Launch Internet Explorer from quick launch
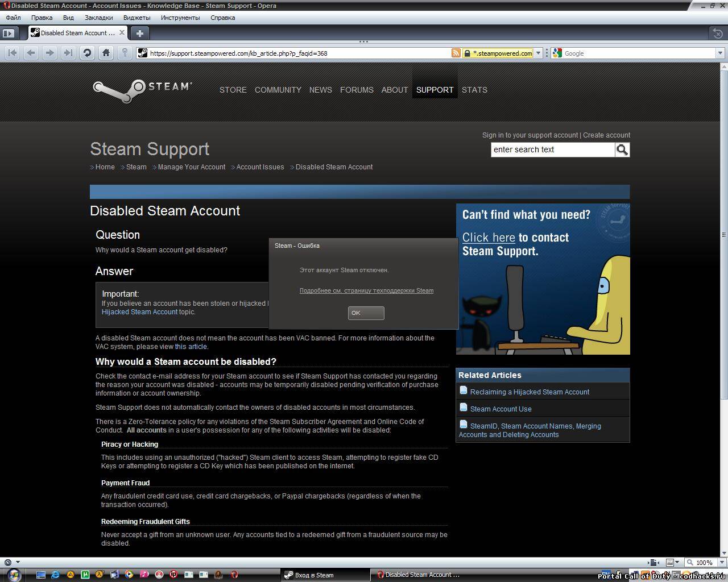This screenshot has width=728, height=582. point(55,575)
